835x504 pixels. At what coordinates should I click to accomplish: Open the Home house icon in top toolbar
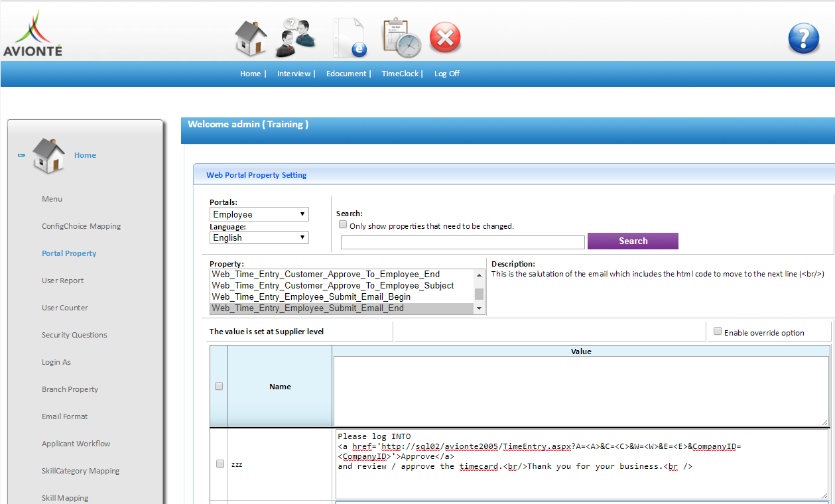click(x=251, y=37)
